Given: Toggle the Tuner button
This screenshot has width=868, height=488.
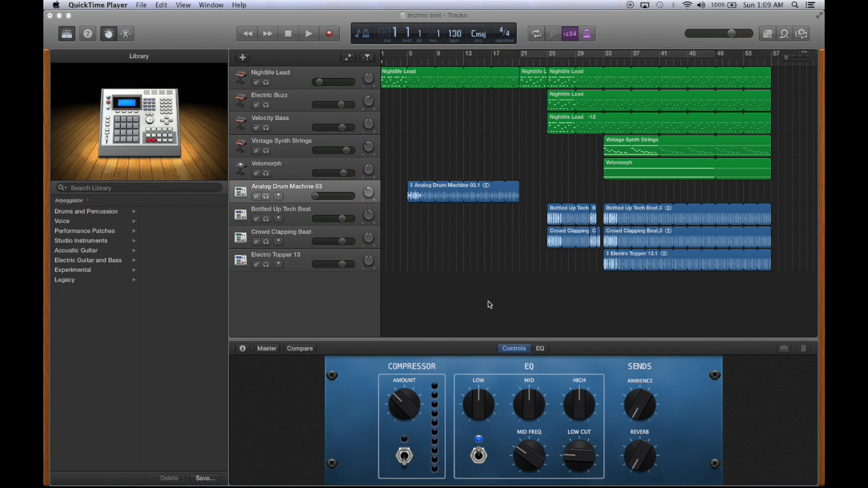Looking at the screenshot, I should pyautogui.click(x=553, y=33).
